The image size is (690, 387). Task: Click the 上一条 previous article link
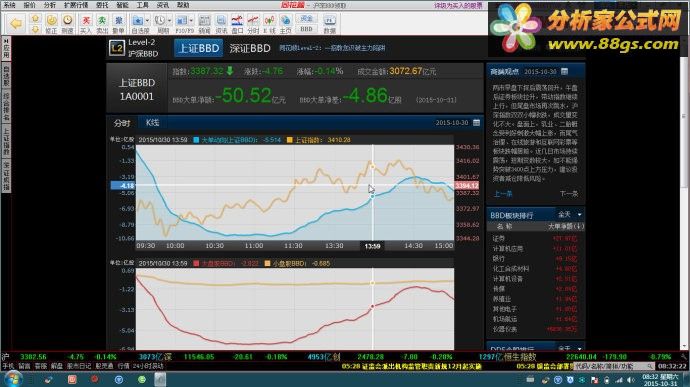(503, 194)
